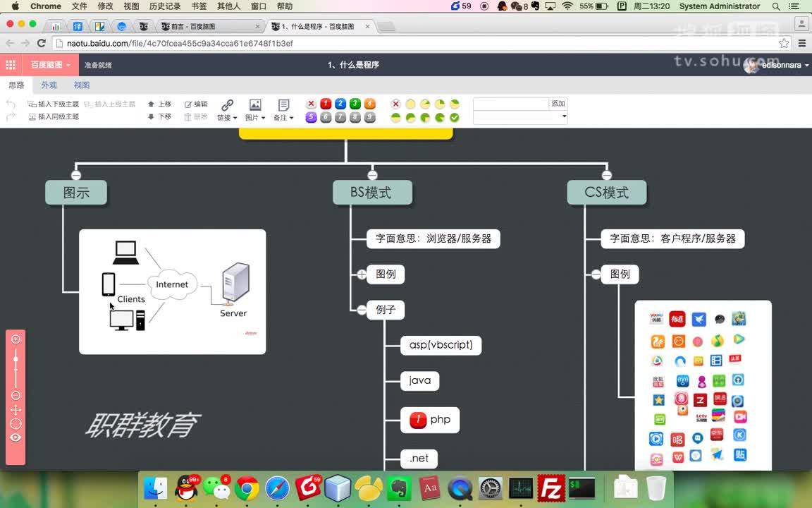
Task: Move the selected node down with 下移
Action: [161, 117]
